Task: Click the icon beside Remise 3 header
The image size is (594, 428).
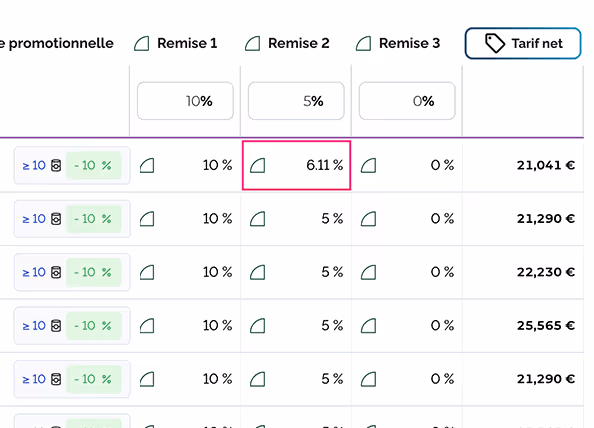Action: tap(364, 44)
